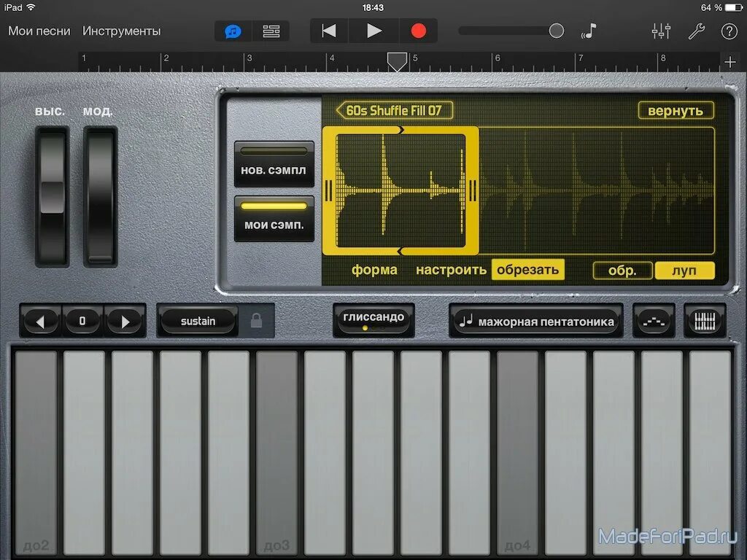Select the форма tab
Image resolution: width=747 pixels, height=560 pixels.
(373, 269)
